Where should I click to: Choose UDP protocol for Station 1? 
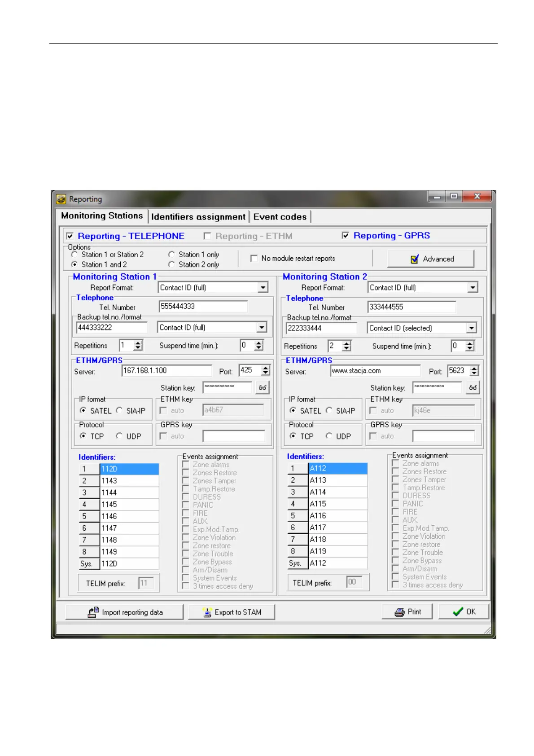coord(119,436)
